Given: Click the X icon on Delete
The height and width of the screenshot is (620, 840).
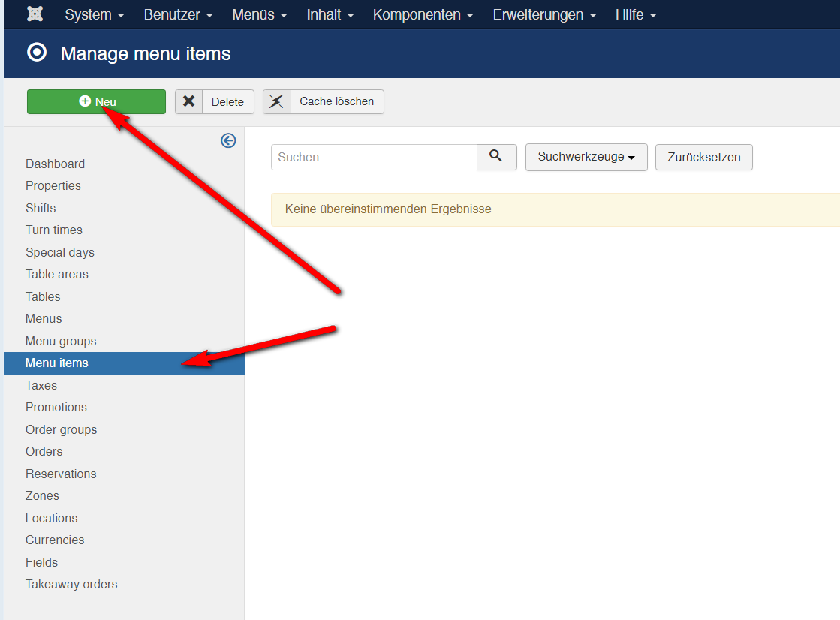Looking at the screenshot, I should pos(189,101).
